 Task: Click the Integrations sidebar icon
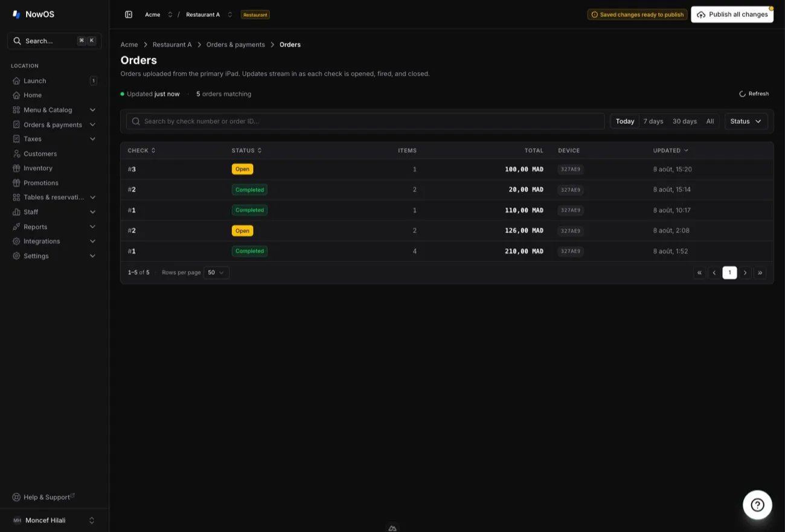[x=16, y=241]
